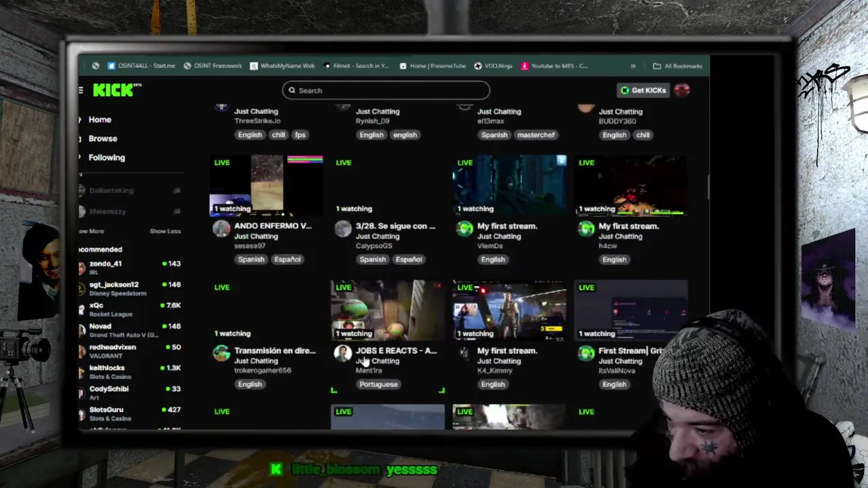Click the VDO.Ninja bookmark icon

click(x=478, y=66)
